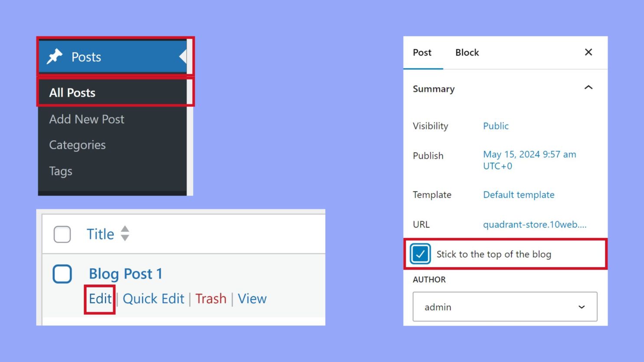Click the pushpin icon beside Posts
Viewport: 644px width, 362px height.
(x=55, y=56)
